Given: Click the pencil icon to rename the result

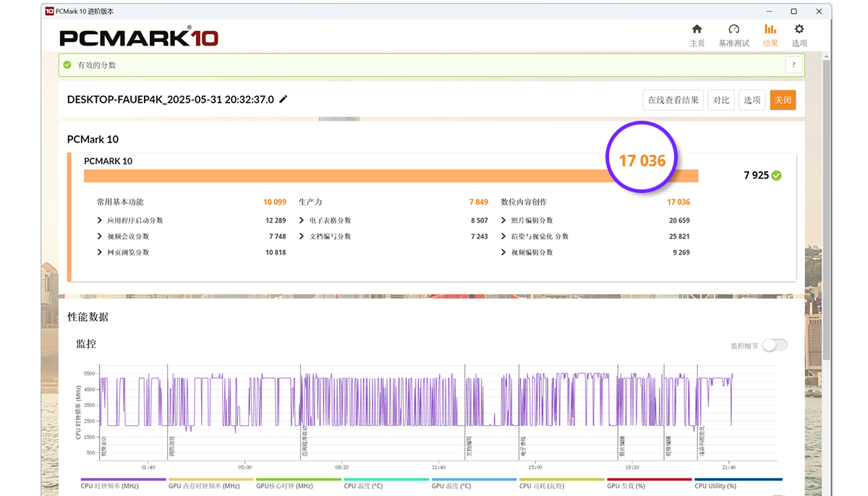Looking at the screenshot, I should tap(282, 99).
